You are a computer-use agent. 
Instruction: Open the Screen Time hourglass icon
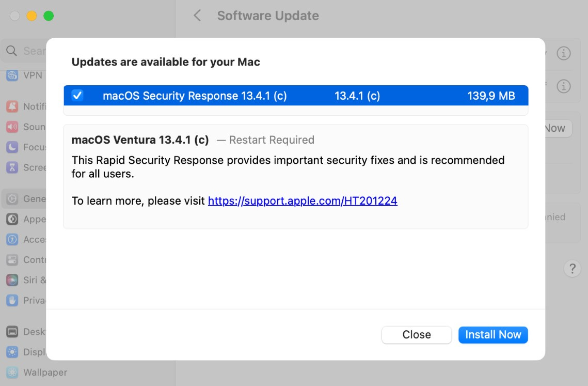pos(12,167)
